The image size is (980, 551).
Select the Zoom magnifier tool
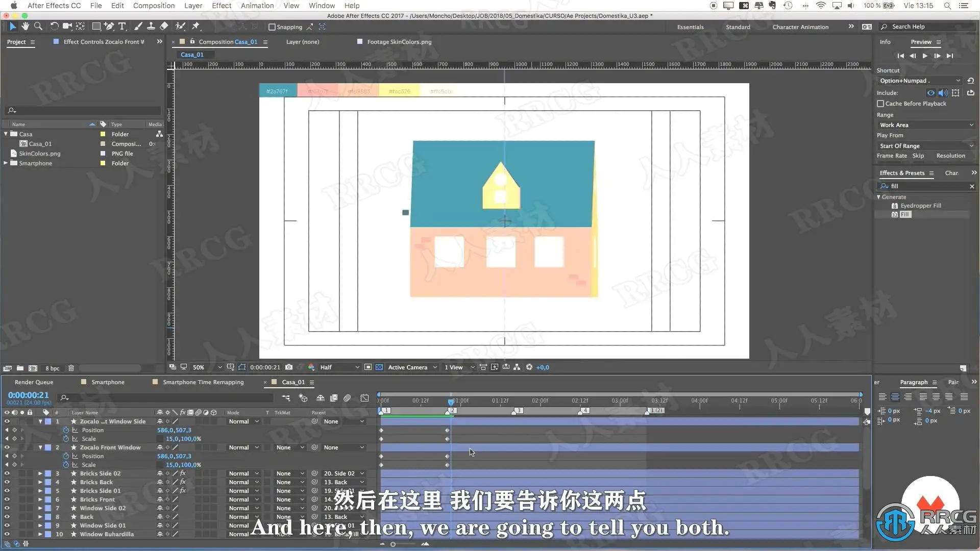click(38, 26)
